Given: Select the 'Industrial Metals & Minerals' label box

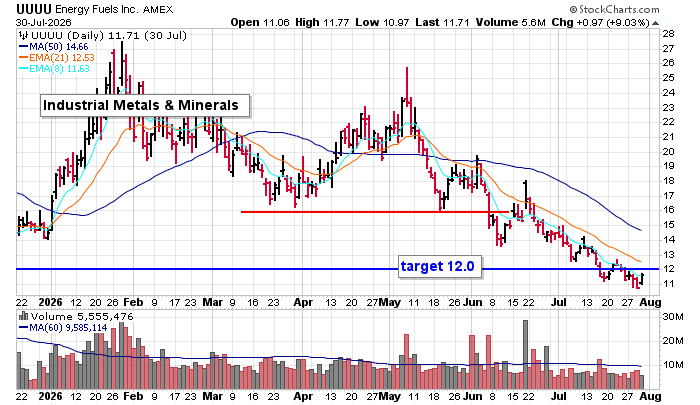Looking at the screenshot, I should pyautogui.click(x=145, y=105).
